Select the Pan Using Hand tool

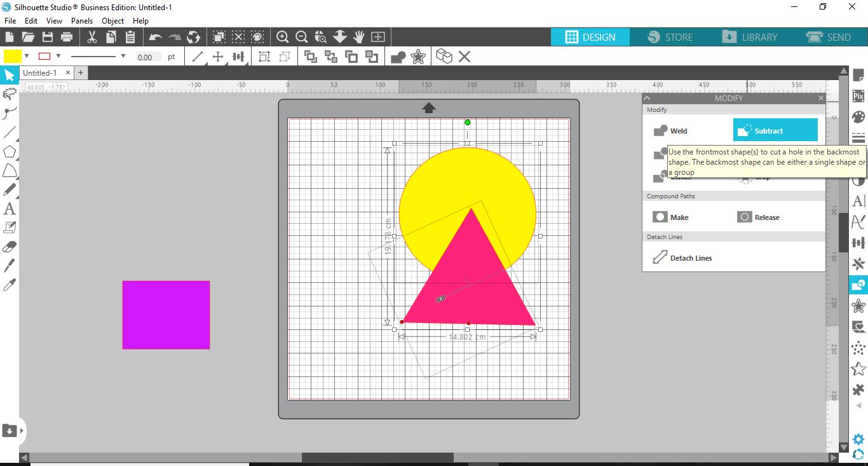[359, 37]
